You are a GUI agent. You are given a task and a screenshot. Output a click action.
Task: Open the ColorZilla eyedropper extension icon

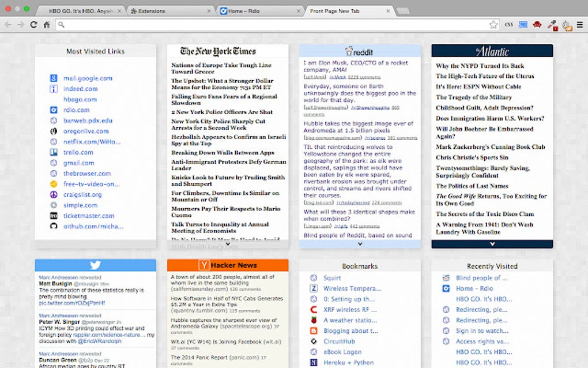pyautogui.click(x=551, y=25)
